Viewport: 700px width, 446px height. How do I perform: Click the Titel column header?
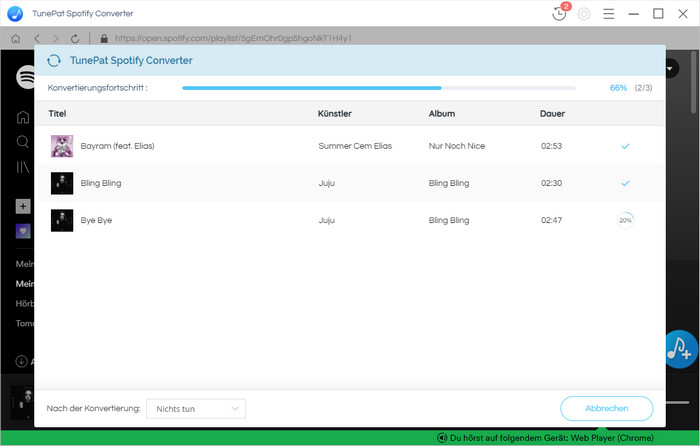click(57, 113)
